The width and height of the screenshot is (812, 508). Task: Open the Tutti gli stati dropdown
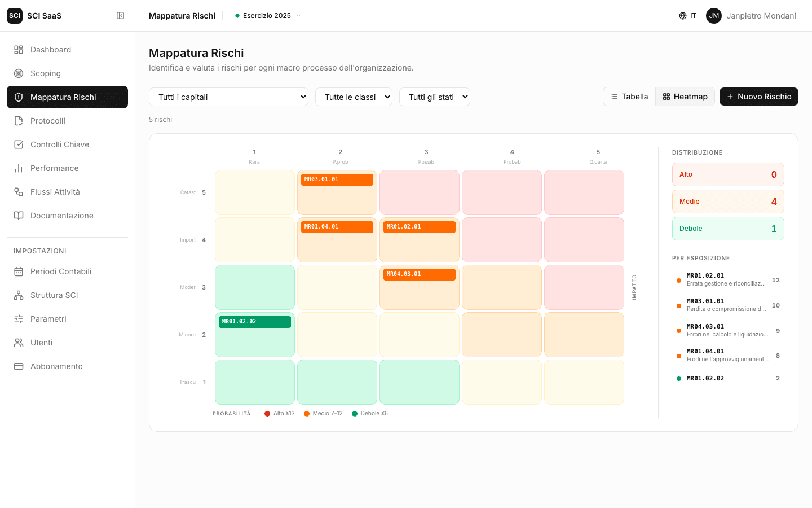pyautogui.click(x=435, y=97)
